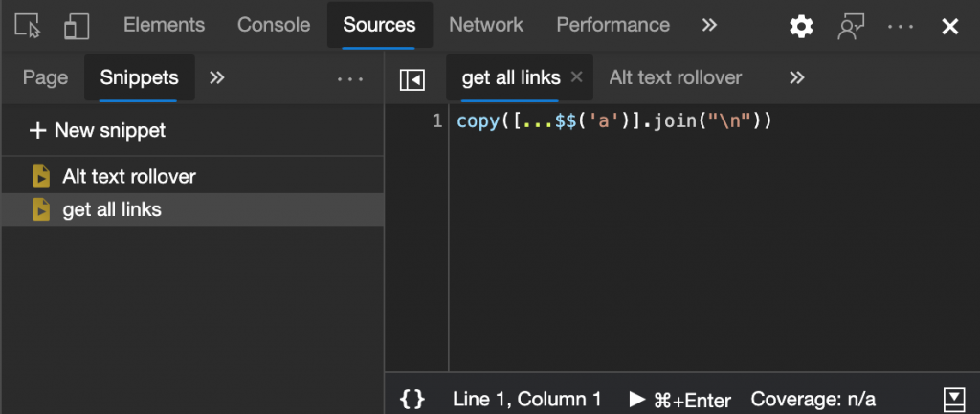Click the Coverage: n/a status text

coord(813,399)
